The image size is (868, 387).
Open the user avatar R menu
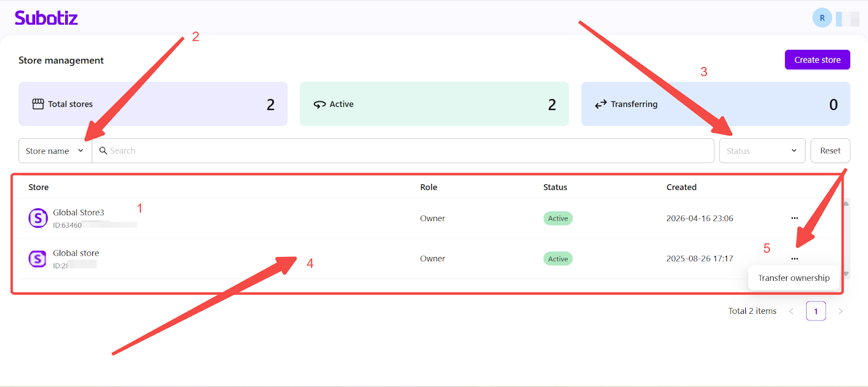(x=822, y=18)
